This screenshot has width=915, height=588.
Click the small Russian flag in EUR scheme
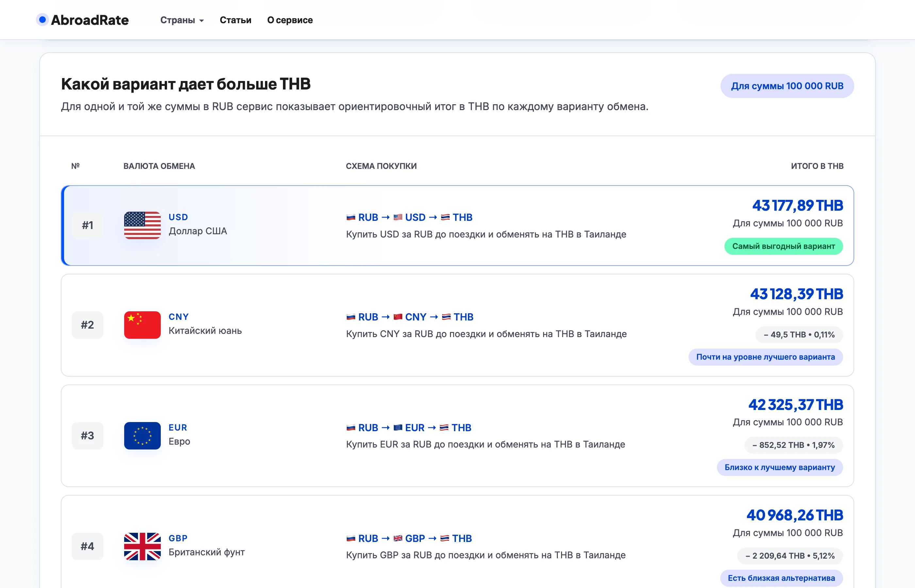tap(351, 428)
